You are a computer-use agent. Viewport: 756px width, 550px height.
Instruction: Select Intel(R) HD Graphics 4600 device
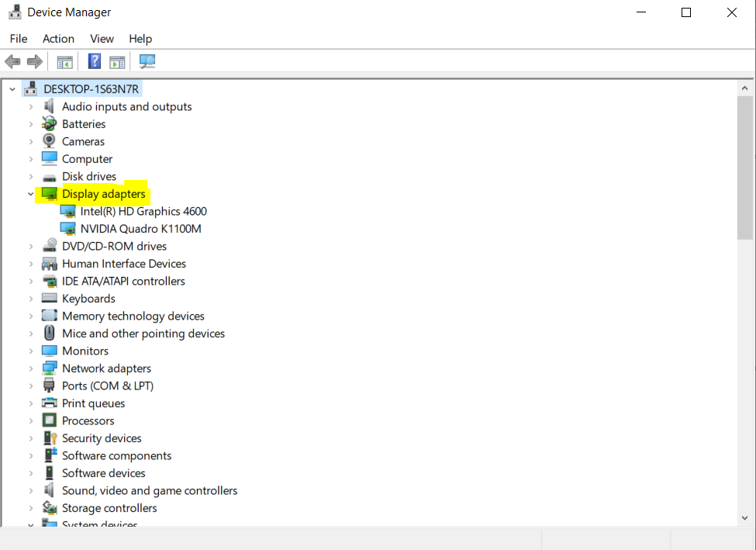[x=143, y=211]
